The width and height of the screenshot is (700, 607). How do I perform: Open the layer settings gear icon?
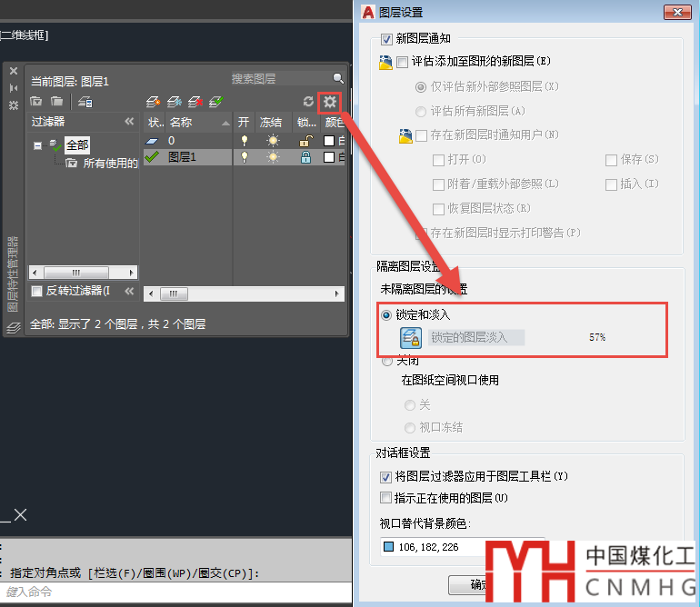(x=330, y=102)
